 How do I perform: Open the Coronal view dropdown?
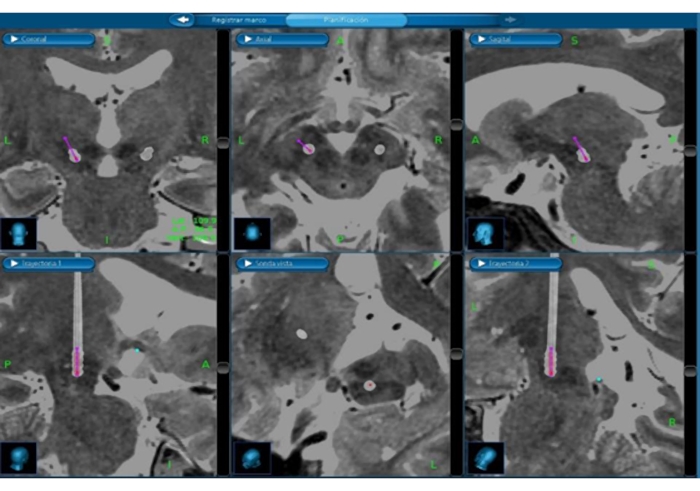(49, 39)
